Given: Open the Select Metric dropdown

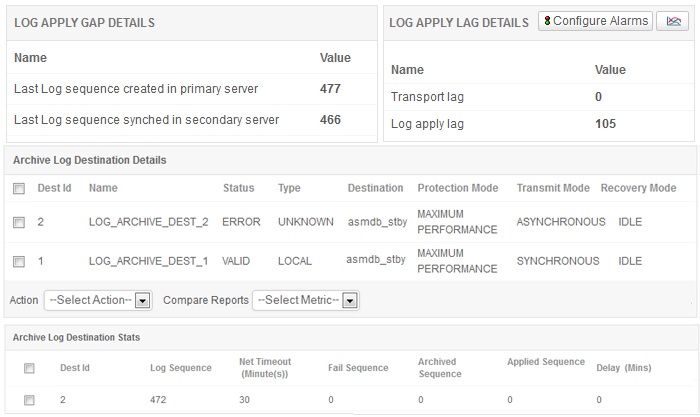Looking at the screenshot, I should click(x=306, y=300).
